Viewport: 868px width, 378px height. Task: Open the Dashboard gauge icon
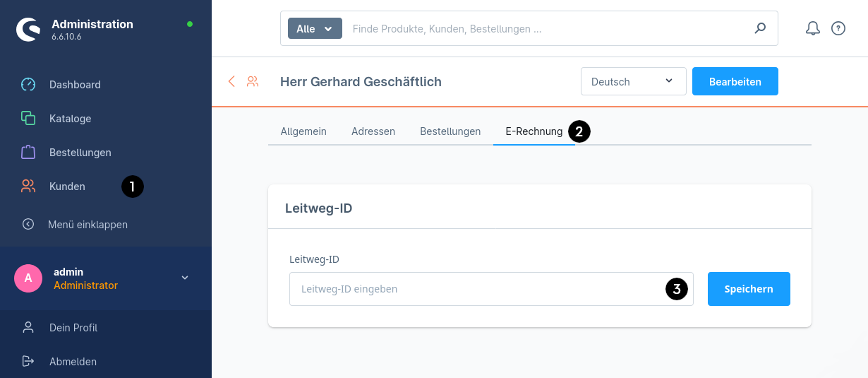coord(28,85)
